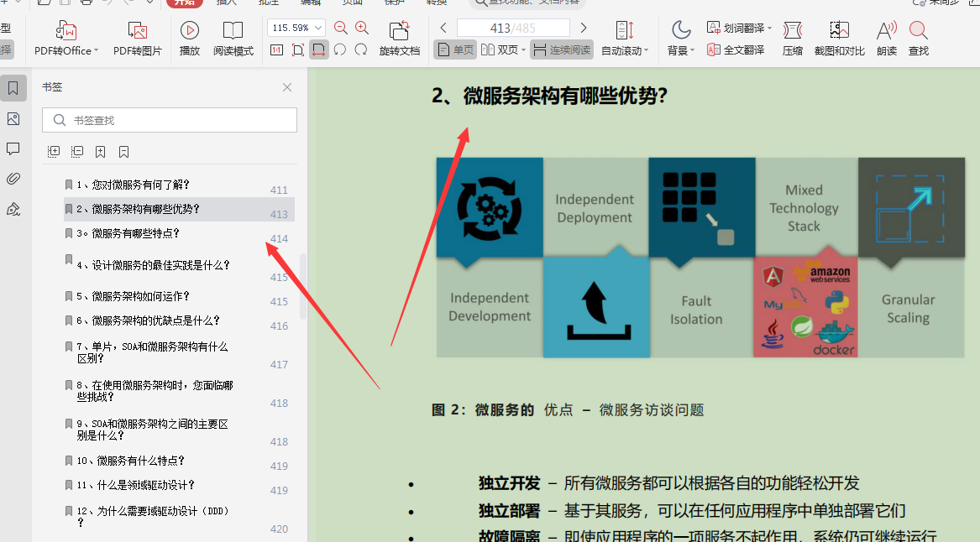Click the PDF转图片 tool

coord(138,38)
